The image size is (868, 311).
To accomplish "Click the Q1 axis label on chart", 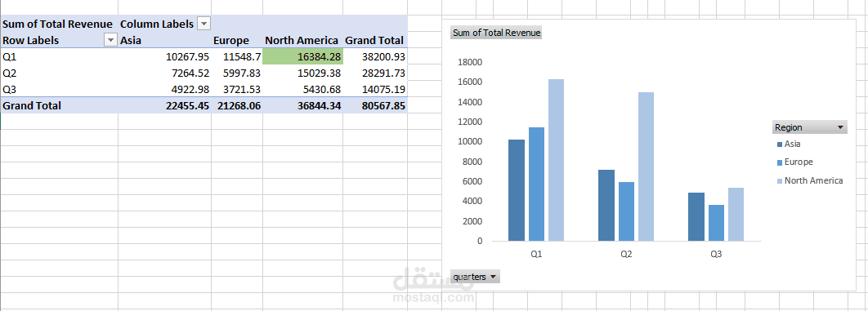I will tap(536, 255).
